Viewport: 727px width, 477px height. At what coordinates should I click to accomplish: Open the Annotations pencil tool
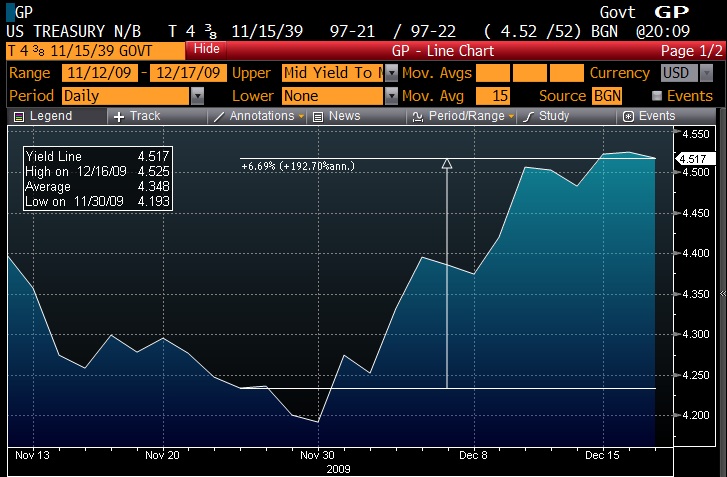pos(260,116)
